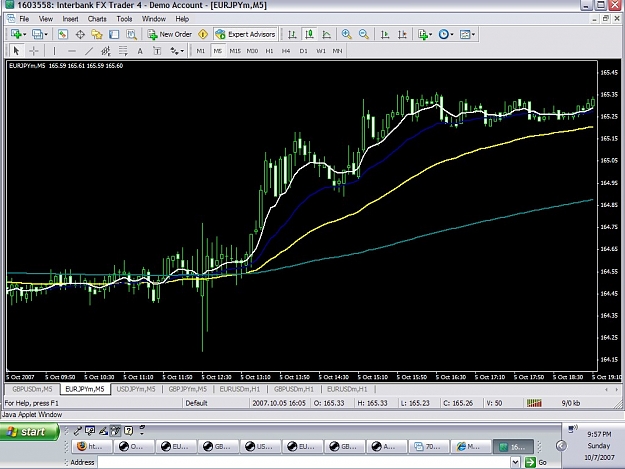The image size is (625, 469).
Task: Open the Window menu
Action: (154, 19)
